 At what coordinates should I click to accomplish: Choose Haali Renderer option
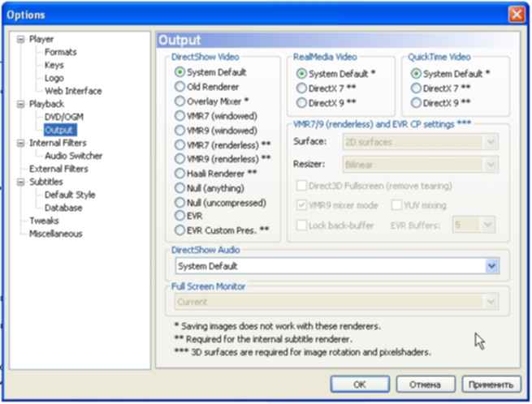(x=180, y=173)
